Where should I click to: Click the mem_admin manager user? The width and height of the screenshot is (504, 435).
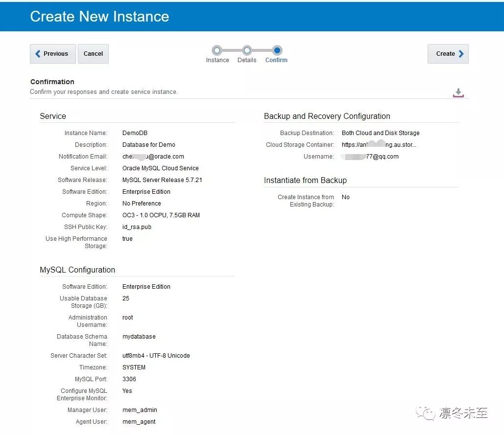tap(140, 410)
